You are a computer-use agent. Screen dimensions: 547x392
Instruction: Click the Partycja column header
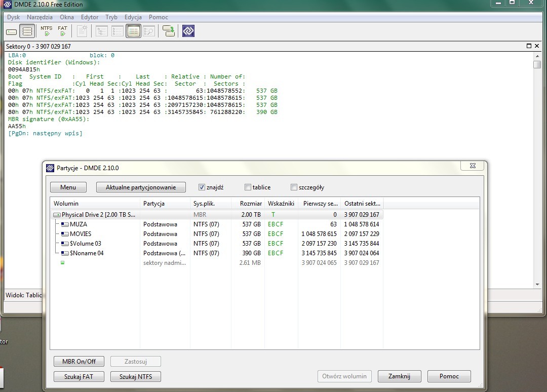165,203
